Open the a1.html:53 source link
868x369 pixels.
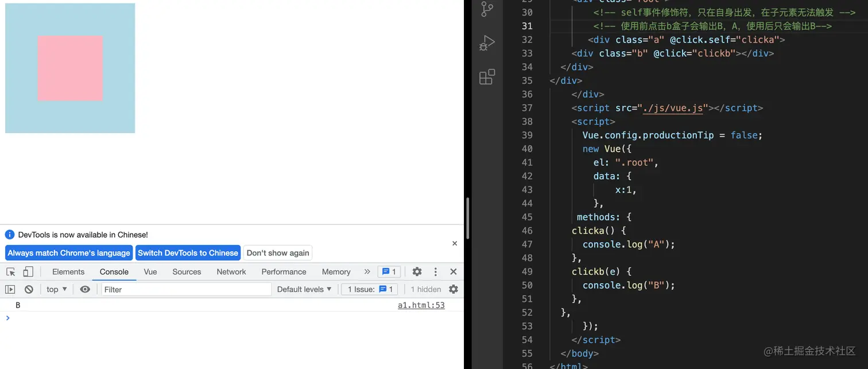[421, 305]
